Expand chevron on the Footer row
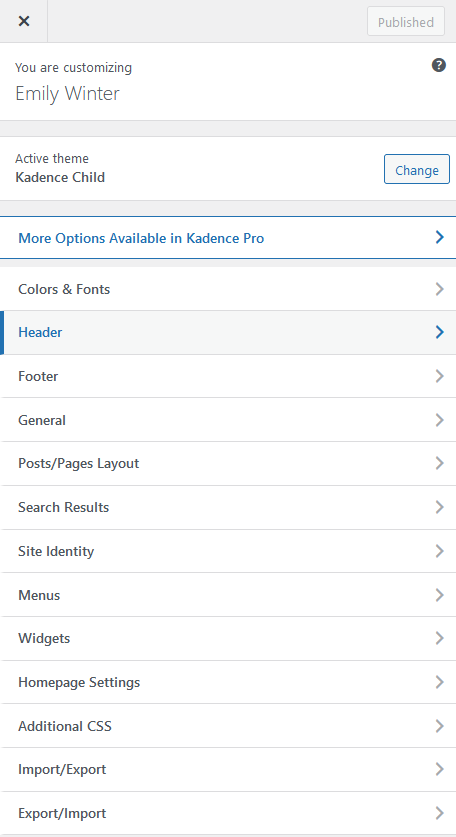This screenshot has height=837, width=456. point(439,376)
